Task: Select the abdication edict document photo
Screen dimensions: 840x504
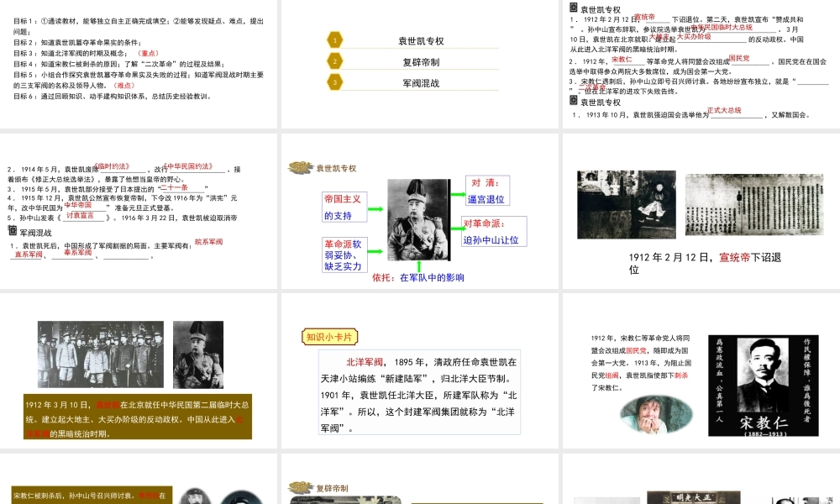Action: pyautogui.click(x=754, y=205)
